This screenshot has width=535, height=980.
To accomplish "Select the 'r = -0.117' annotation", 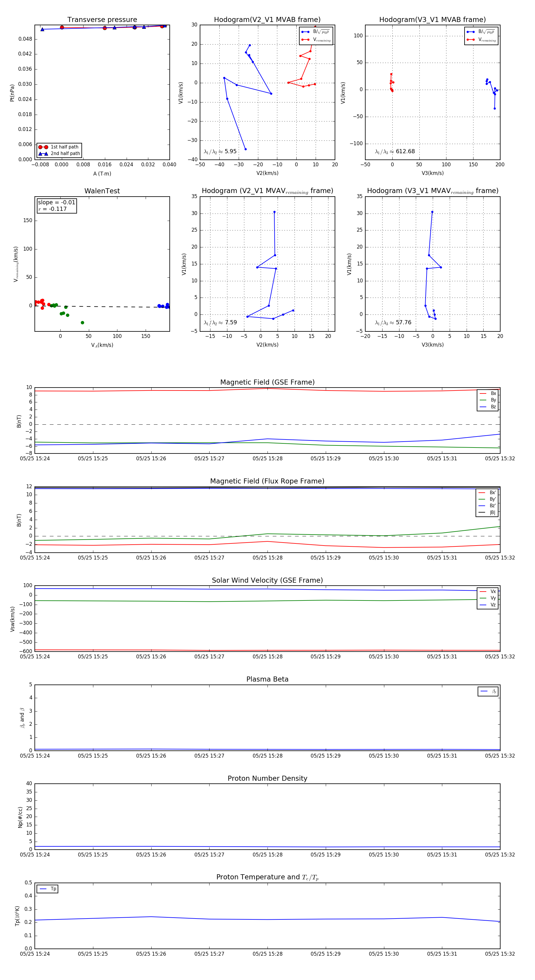I will click(52, 209).
